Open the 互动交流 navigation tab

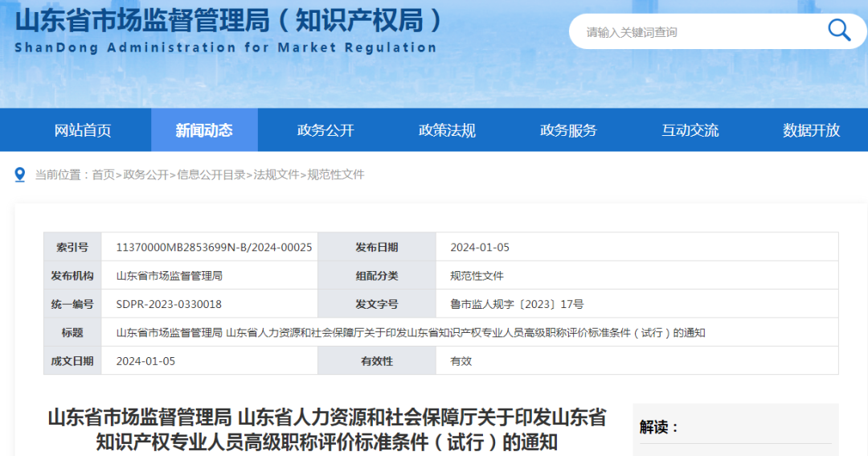pos(690,130)
